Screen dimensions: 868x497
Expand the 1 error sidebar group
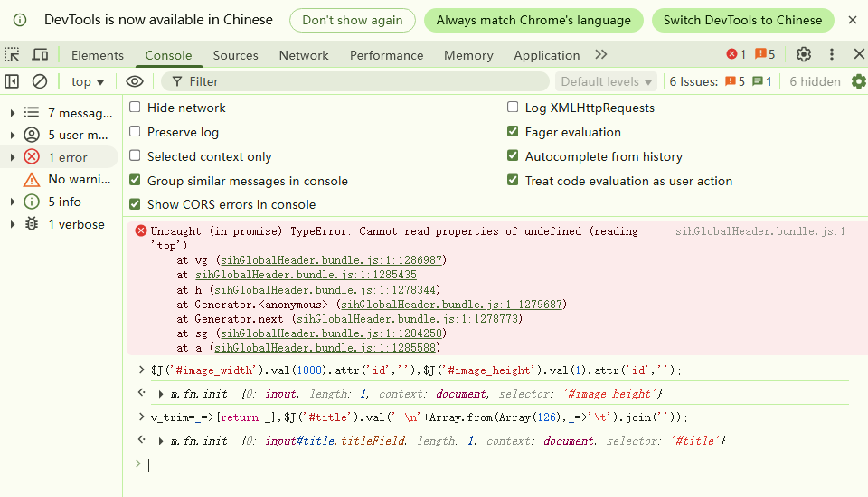(x=12, y=157)
